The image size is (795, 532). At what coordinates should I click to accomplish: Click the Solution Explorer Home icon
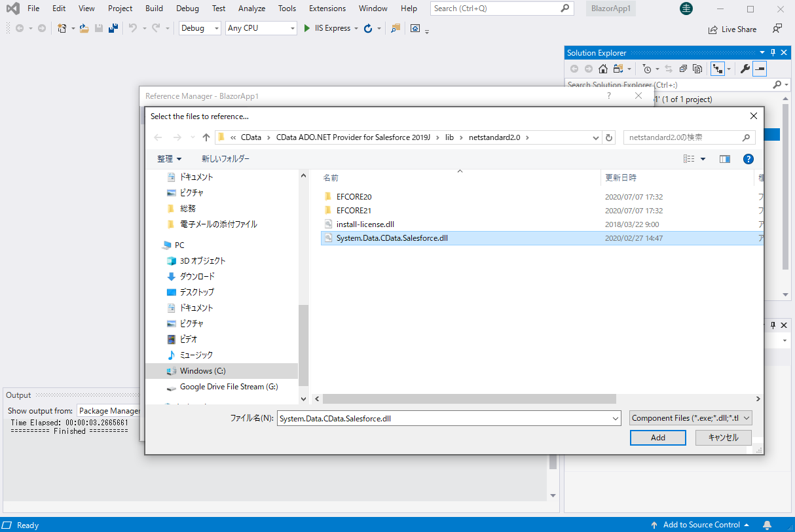coord(603,69)
